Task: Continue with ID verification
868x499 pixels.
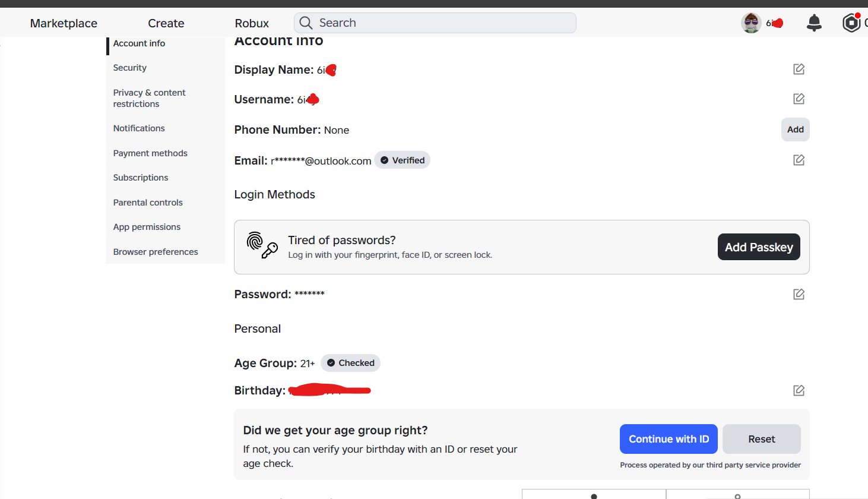Action: coord(669,439)
